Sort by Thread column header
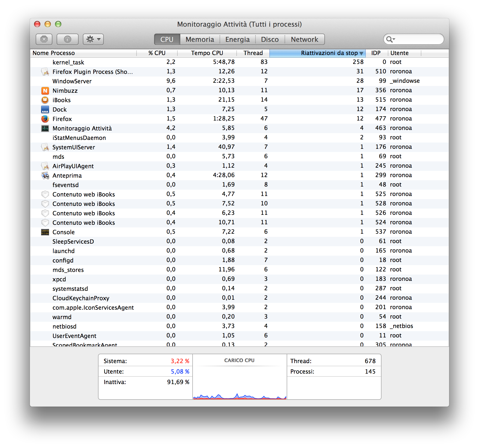 point(253,53)
